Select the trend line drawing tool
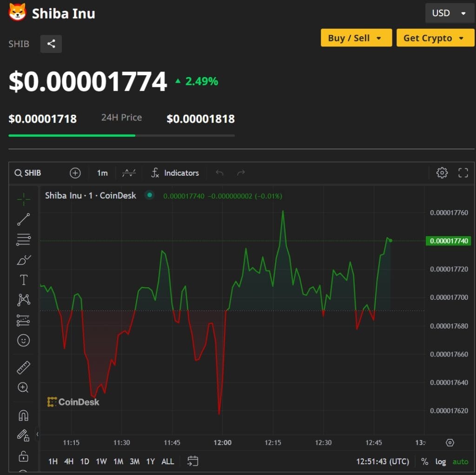The image size is (476, 475). [x=23, y=219]
